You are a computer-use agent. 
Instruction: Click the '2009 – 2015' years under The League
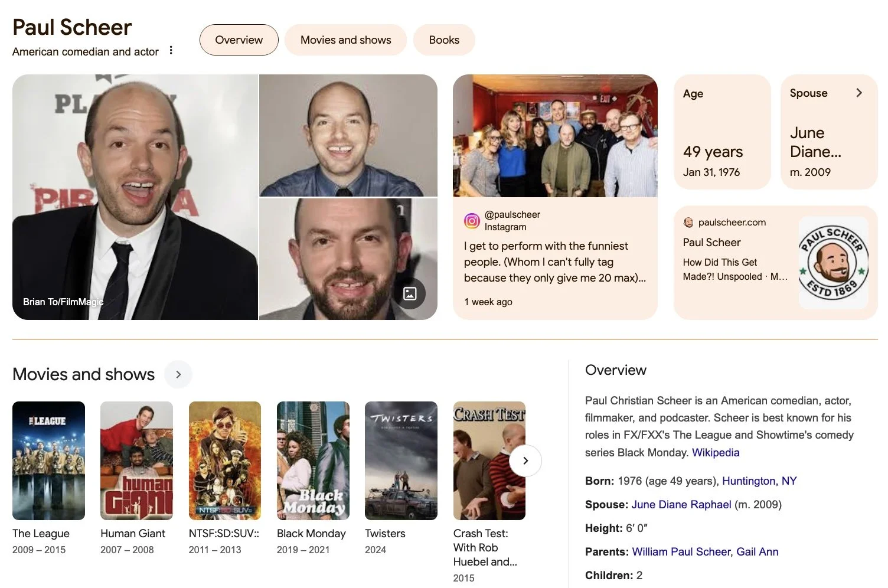pyautogui.click(x=39, y=550)
